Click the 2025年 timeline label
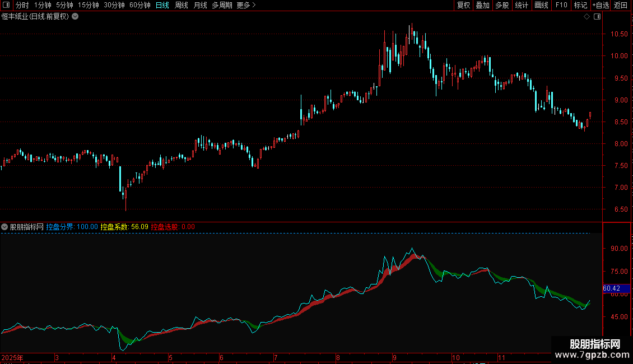 point(13,357)
